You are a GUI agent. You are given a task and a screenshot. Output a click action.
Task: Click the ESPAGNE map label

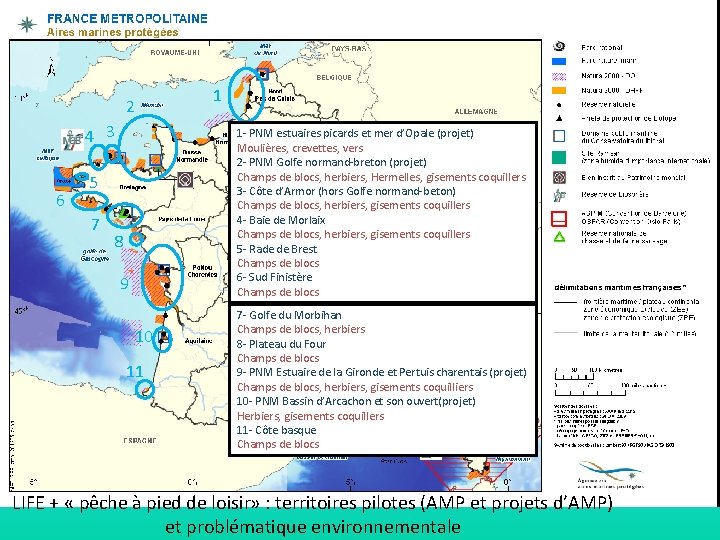coord(140,440)
